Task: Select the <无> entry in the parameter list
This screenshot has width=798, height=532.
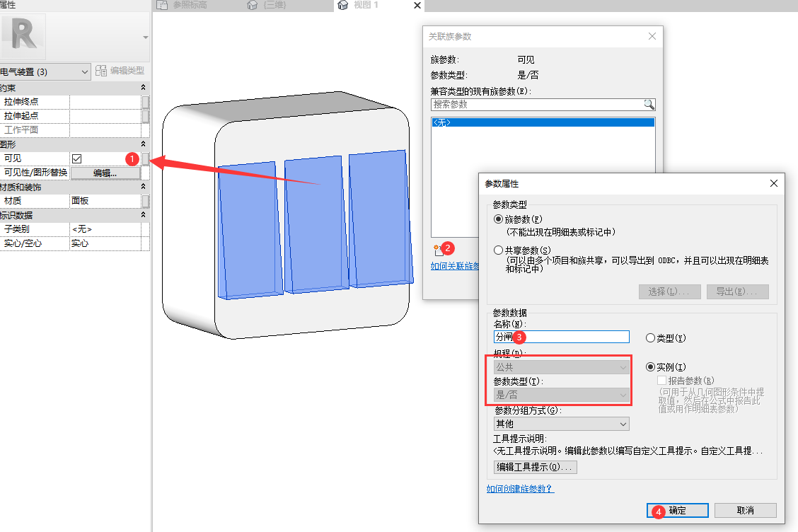Action: (543, 122)
